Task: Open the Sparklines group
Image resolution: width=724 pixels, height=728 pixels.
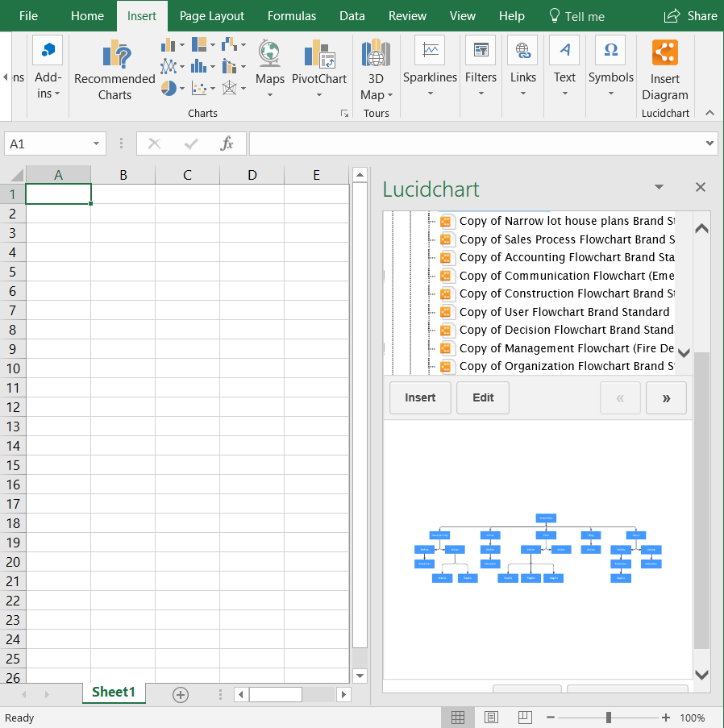Action: tap(430, 66)
